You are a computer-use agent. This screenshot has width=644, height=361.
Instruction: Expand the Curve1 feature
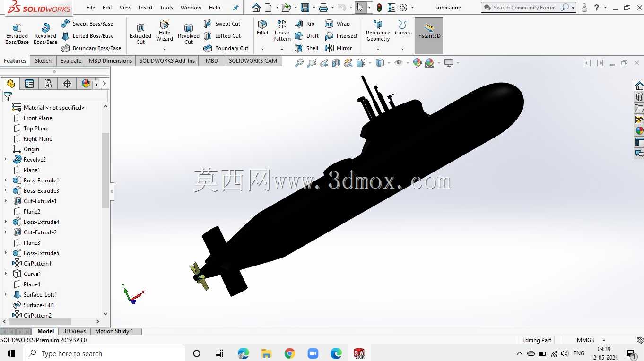[x=6, y=274]
